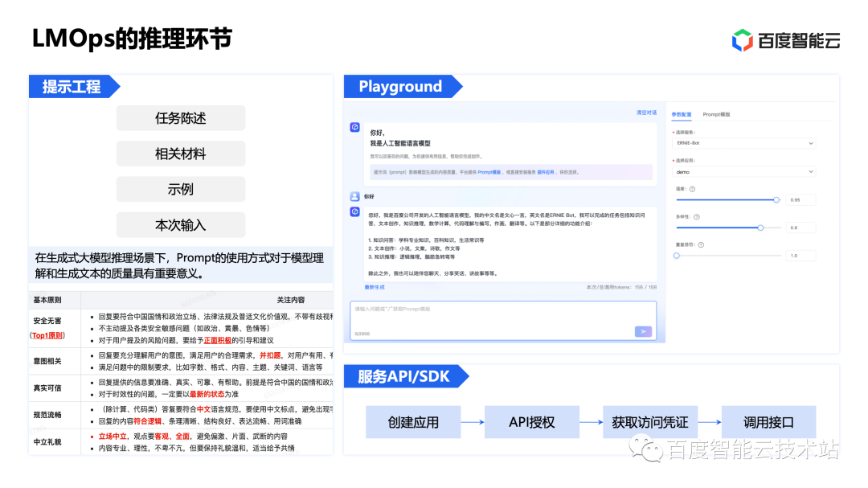Click the help icon beside 多样性 parameter
This screenshot has width=868, height=488.
tap(697, 217)
